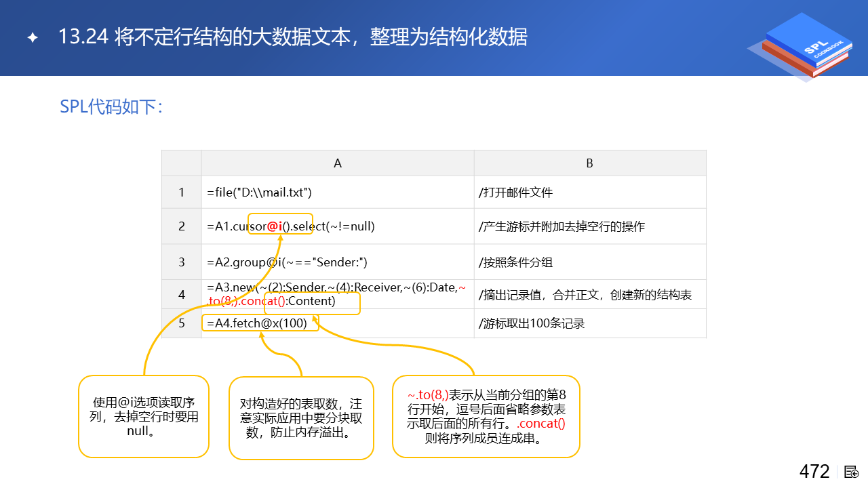Image resolution: width=868 pixels, height=488 pixels.
Task: Click row number 4 in the table
Action: tap(182, 295)
